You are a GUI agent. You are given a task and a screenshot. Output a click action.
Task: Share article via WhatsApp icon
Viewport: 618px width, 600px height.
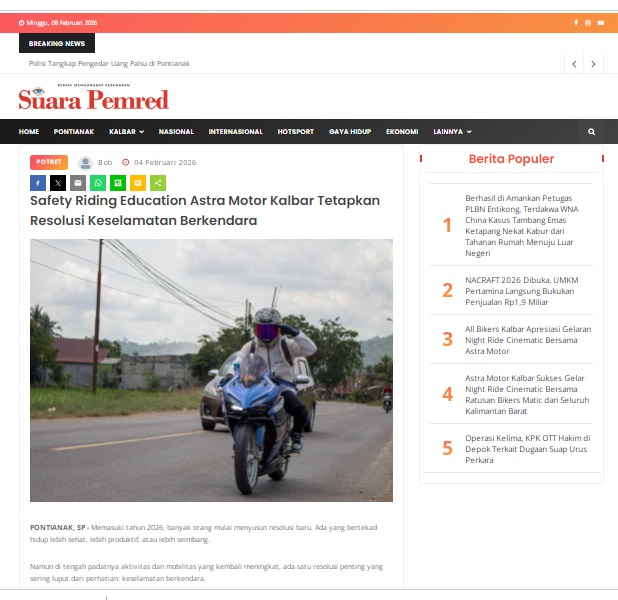(98, 183)
